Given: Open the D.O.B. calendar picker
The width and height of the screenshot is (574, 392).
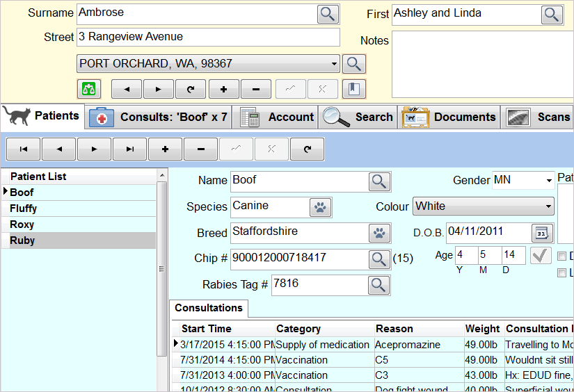Looking at the screenshot, I should point(542,232).
